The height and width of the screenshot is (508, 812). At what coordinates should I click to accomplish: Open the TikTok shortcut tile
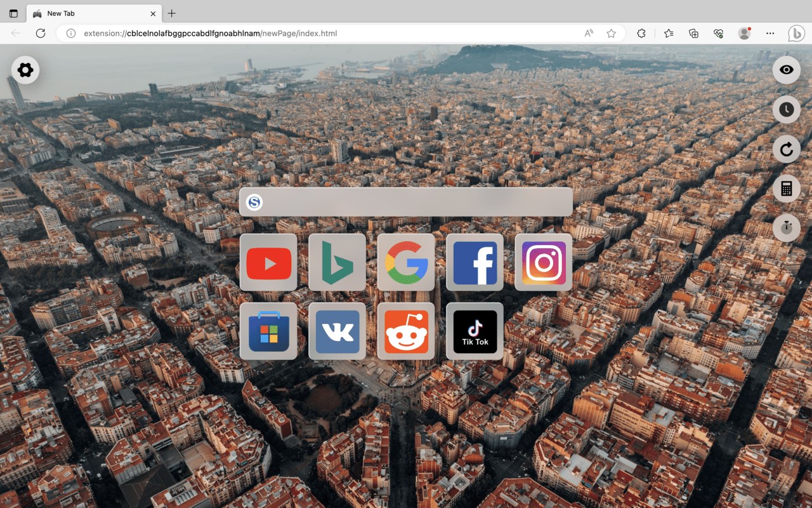pyautogui.click(x=475, y=331)
